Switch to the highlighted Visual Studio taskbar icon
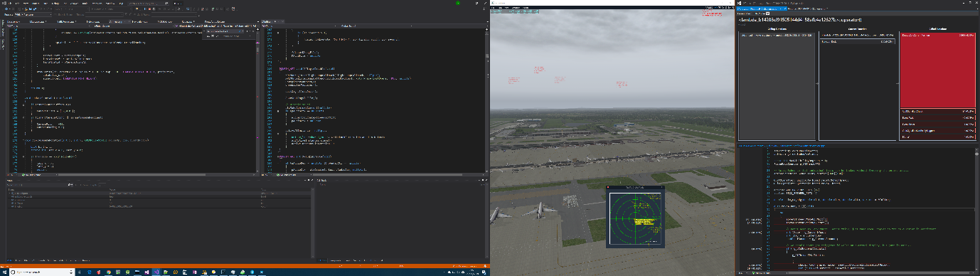Screen dimensions: 980x276 [156, 272]
